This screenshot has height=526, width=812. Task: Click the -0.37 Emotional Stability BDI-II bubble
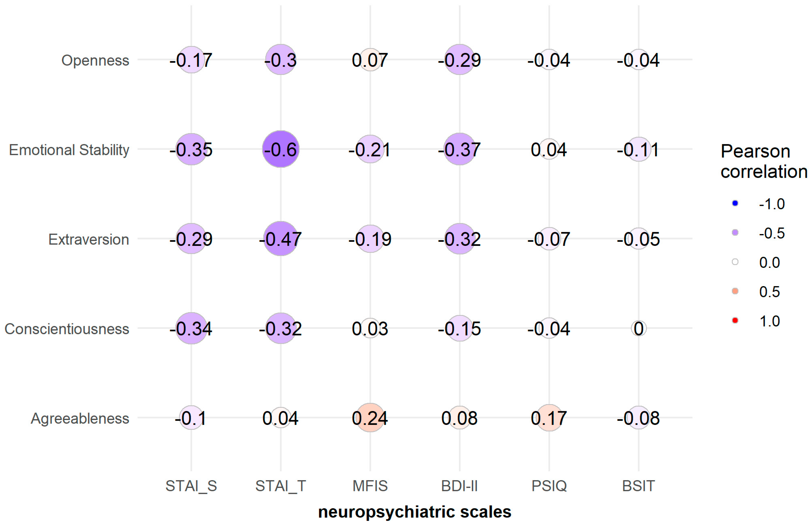(x=460, y=149)
